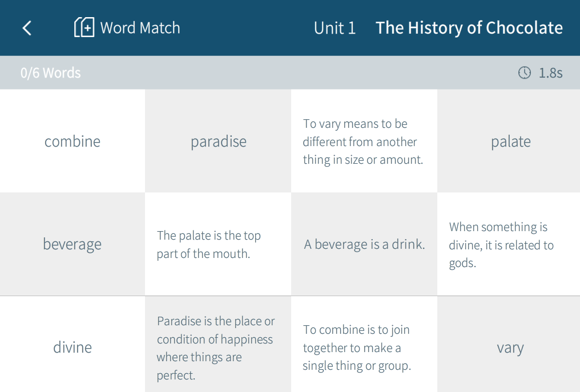This screenshot has height=392, width=580.
Task: Click the 'Word Match' header label
Action: tap(140, 28)
